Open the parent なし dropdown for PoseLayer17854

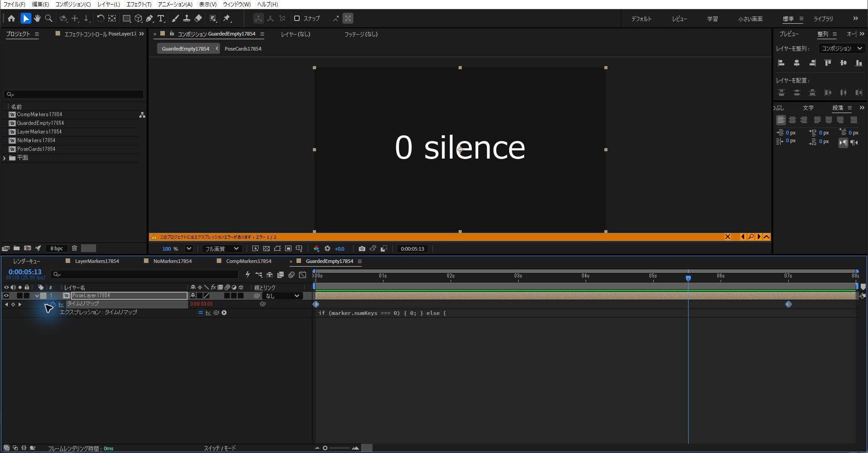(283, 296)
